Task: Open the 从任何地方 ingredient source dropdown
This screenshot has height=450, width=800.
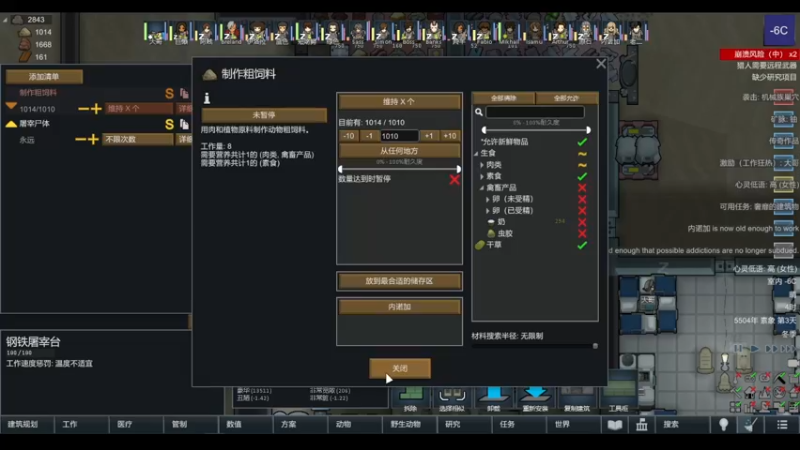Action: click(399, 151)
